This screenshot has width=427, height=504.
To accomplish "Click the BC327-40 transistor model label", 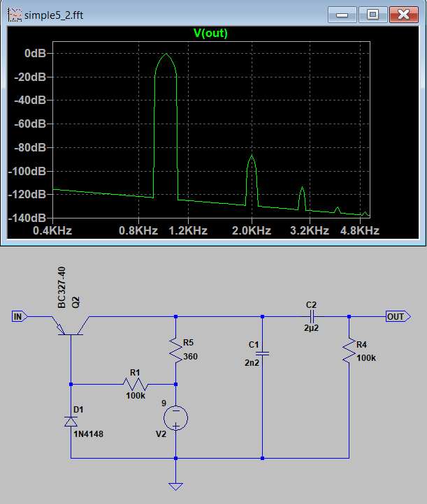I will pyautogui.click(x=61, y=288).
